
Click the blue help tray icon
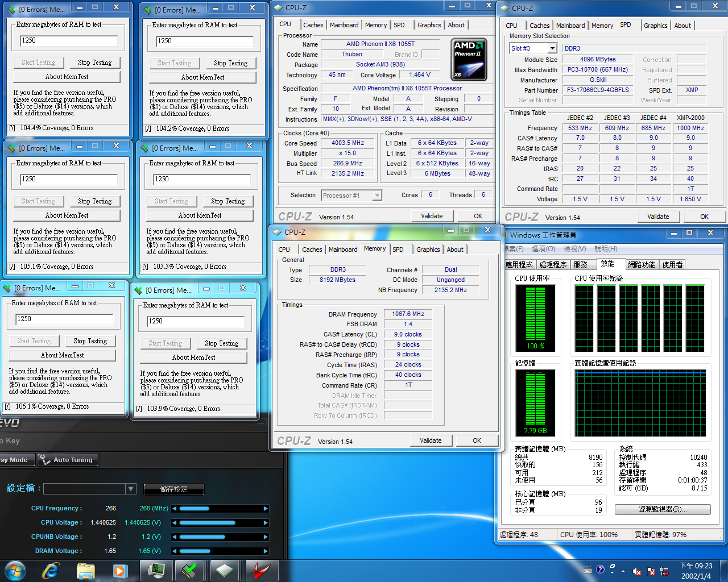click(x=600, y=569)
